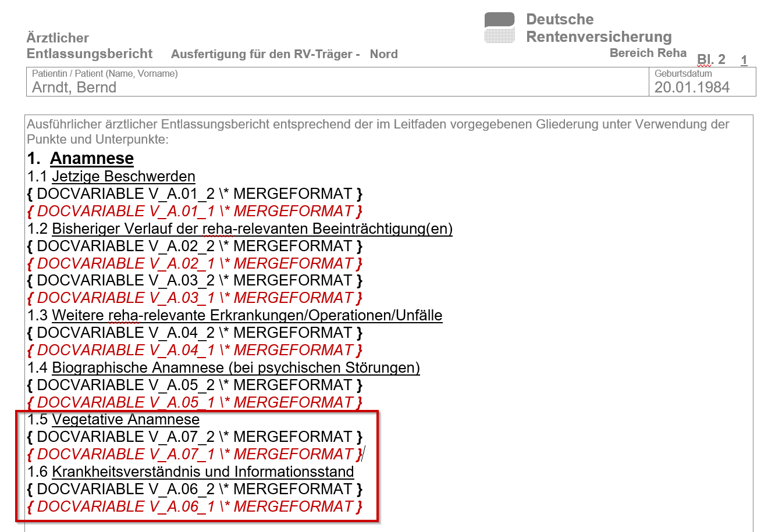Select the black DOCVARIABLE V_A.01_2 field
768x532 pixels.
point(194,194)
